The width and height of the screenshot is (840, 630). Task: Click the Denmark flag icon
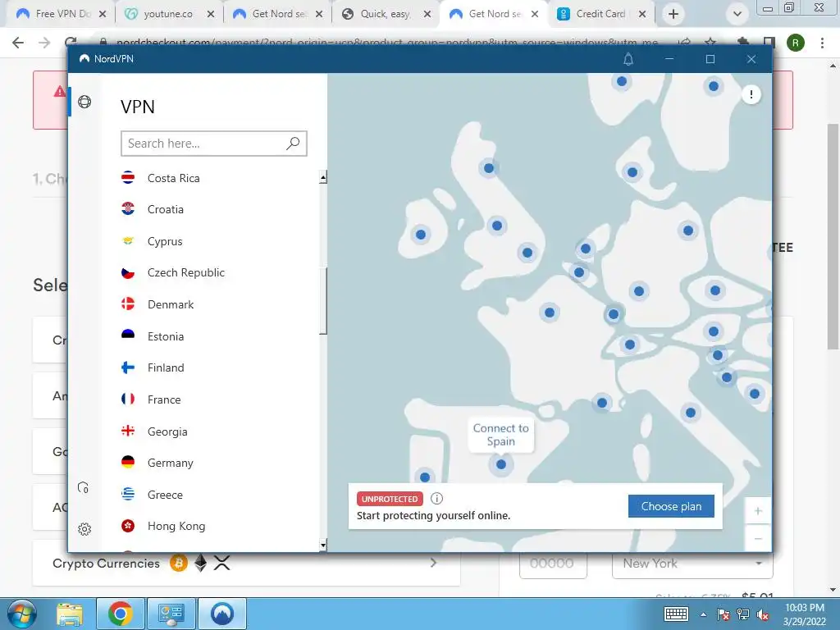coord(128,304)
